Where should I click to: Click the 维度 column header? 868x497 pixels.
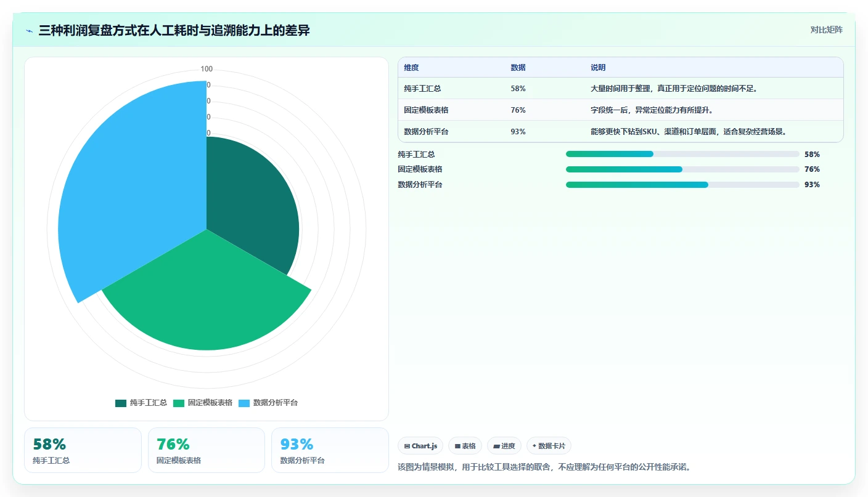[411, 68]
